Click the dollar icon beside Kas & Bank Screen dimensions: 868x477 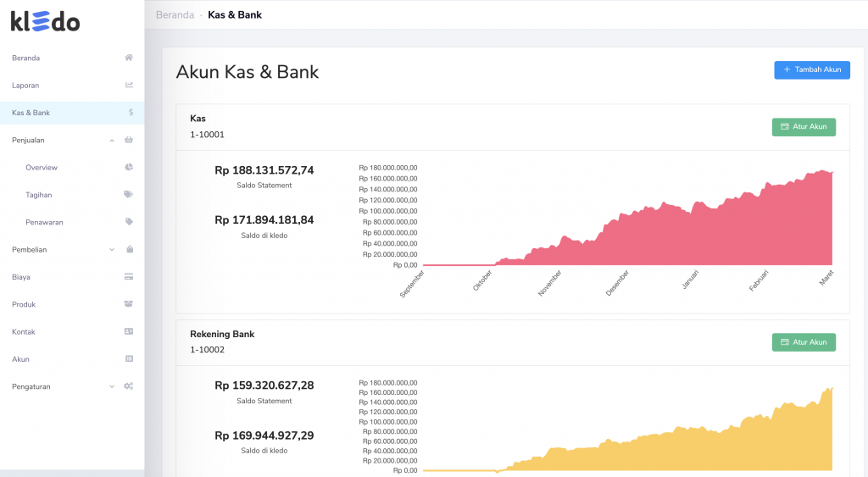[x=131, y=113]
